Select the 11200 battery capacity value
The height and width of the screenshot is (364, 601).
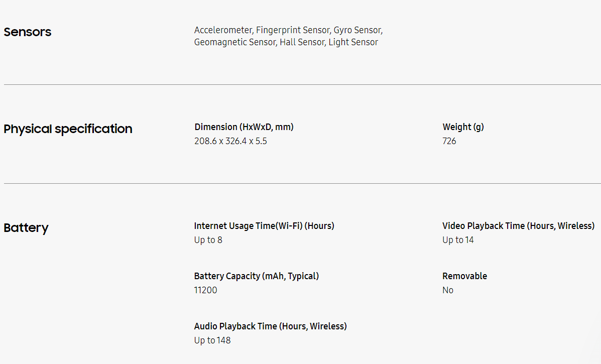206,290
